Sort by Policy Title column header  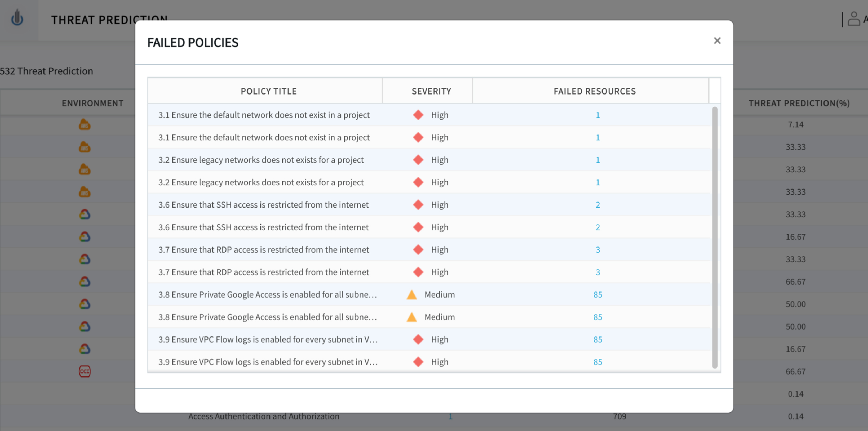(269, 91)
